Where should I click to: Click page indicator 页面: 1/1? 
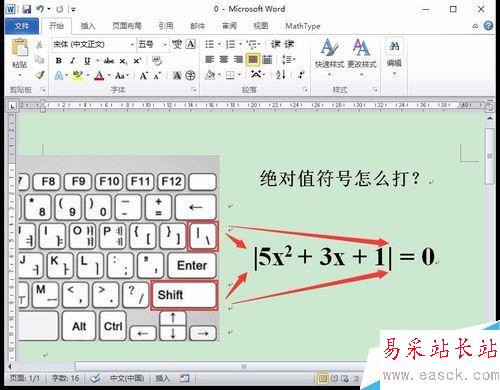pos(25,378)
